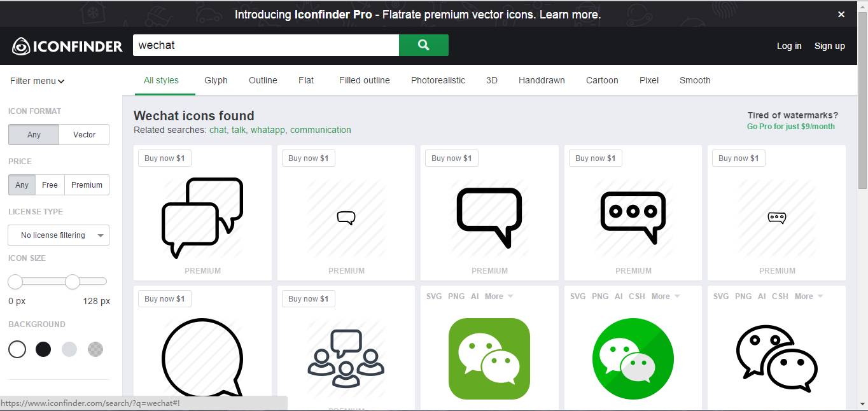This screenshot has height=411, width=868.
Task: Select black background swatch
Action: (x=43, y=349)
